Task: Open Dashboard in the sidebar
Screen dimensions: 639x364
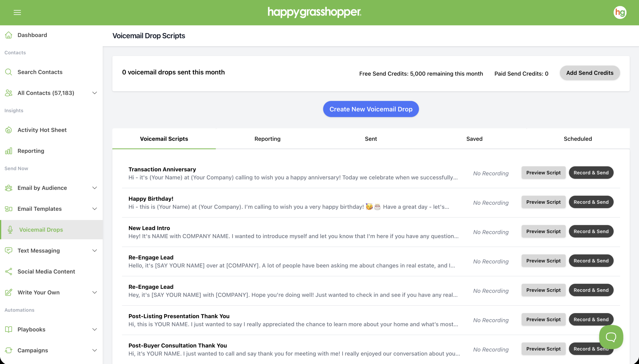Action: (51, 35)
